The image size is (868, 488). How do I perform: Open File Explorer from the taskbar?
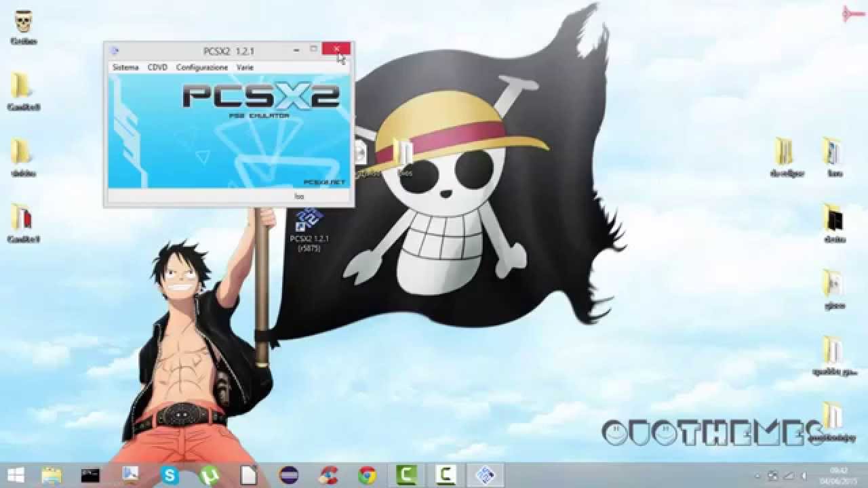52,475
